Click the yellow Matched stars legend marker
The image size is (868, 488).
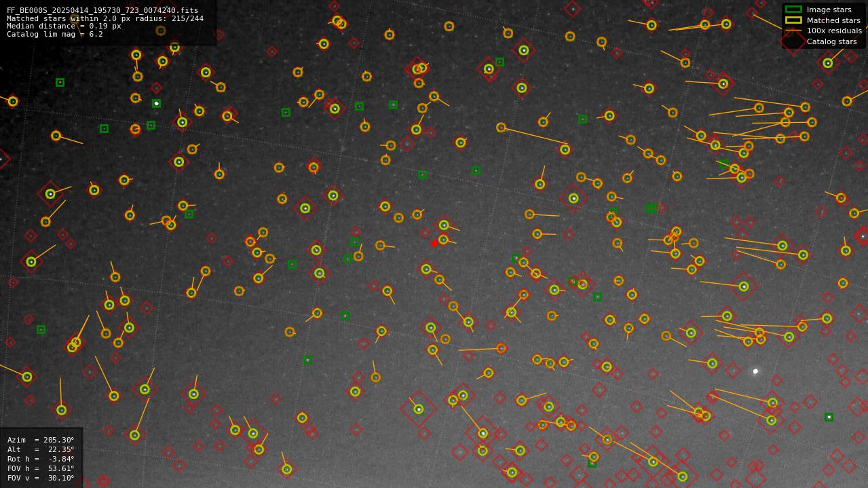[x=793, y=20]
